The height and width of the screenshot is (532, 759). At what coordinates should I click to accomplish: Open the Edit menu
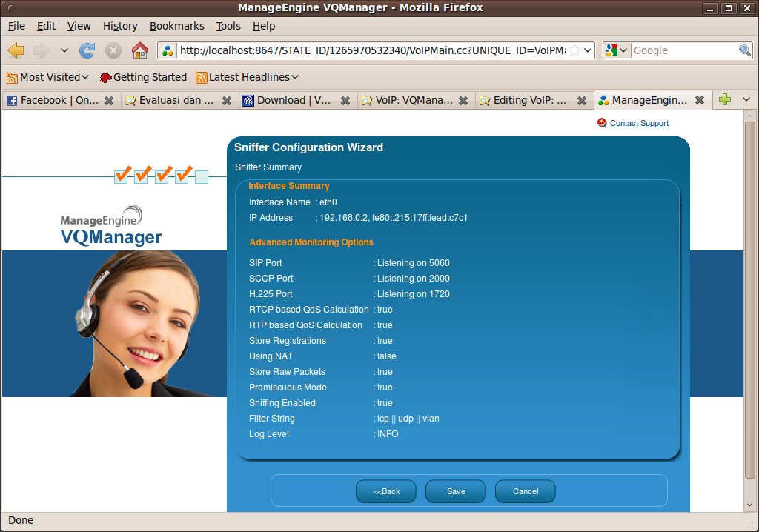click(x=46, y=26)
